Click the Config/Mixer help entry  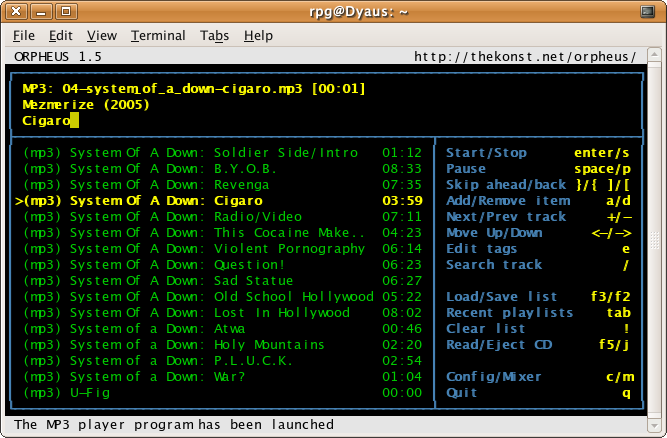click(494, 377)
